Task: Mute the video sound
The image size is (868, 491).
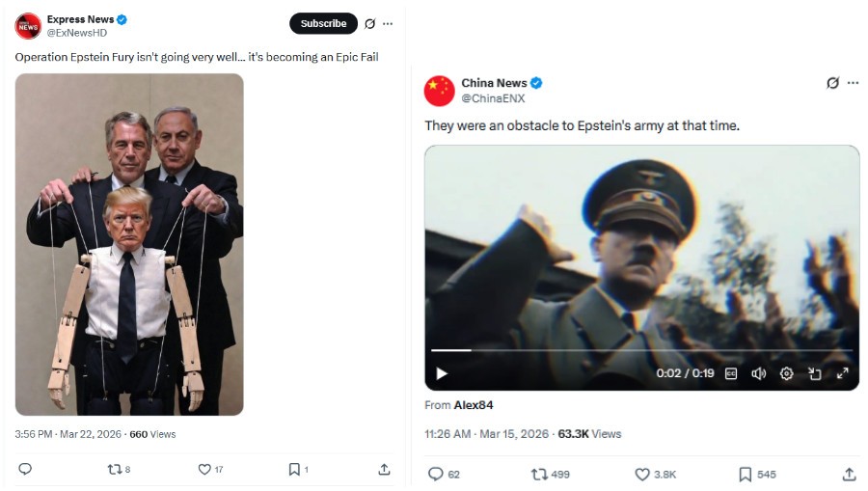Action: (759, 373)
